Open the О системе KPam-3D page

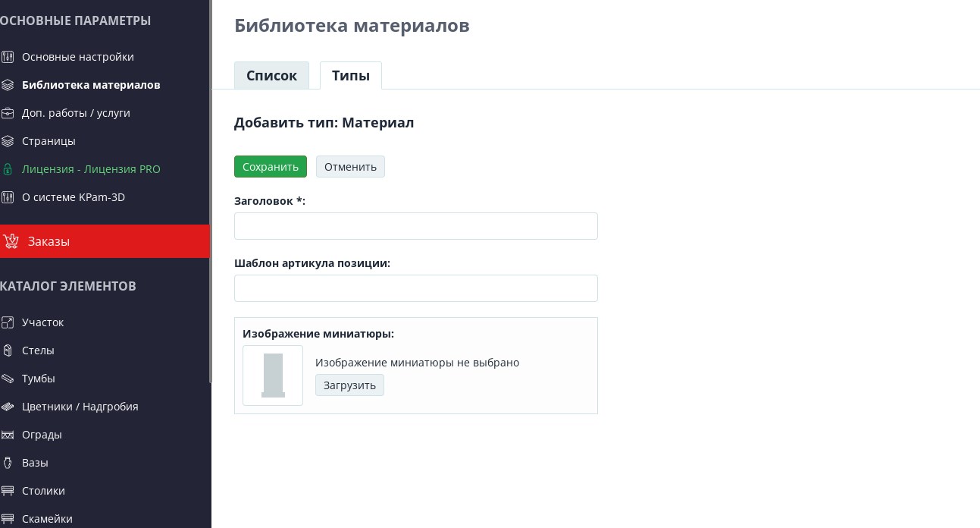point(73,197)
